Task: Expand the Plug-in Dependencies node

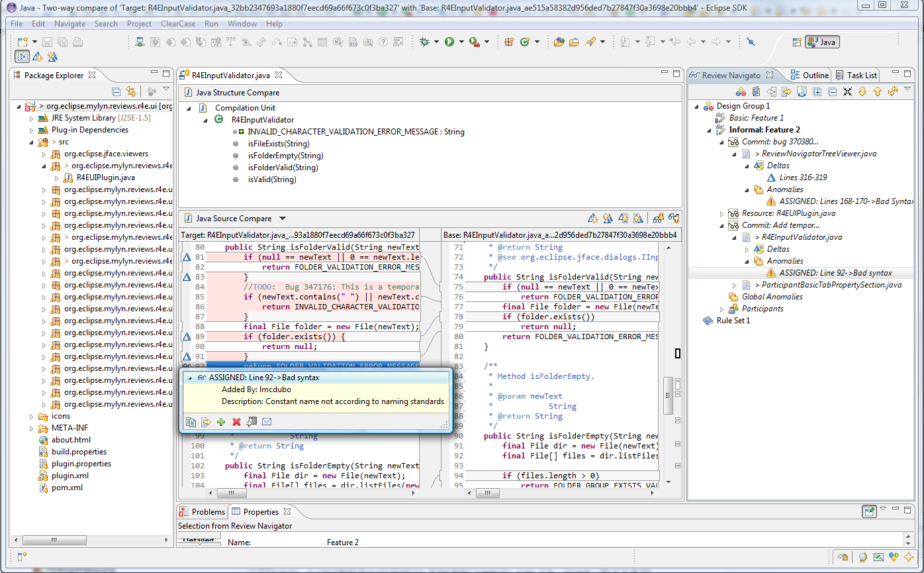Action: [x=31, y=130]
